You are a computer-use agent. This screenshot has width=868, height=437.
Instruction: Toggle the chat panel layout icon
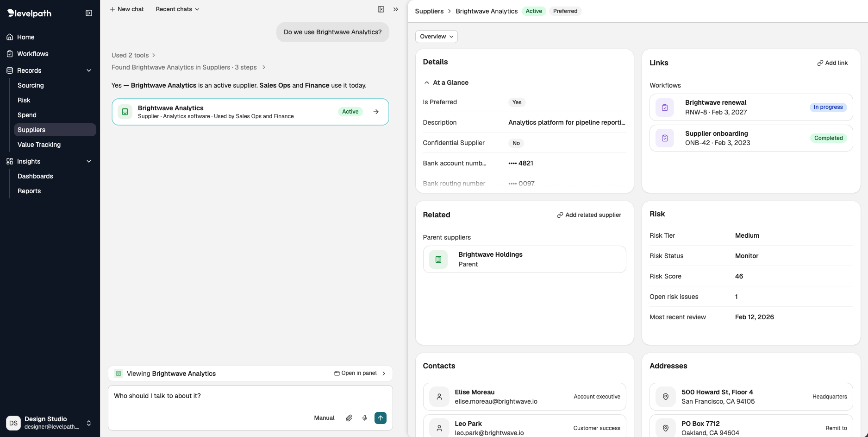(x=381, y=9)
